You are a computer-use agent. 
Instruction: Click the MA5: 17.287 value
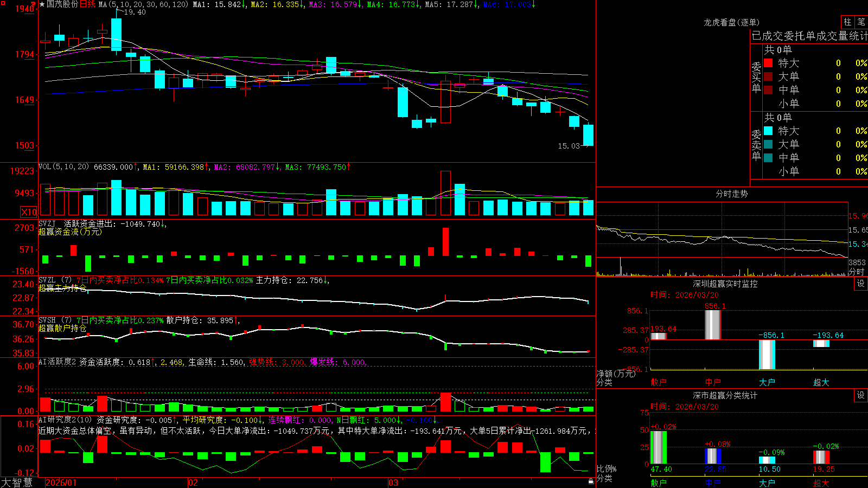[x=451, y=4]
